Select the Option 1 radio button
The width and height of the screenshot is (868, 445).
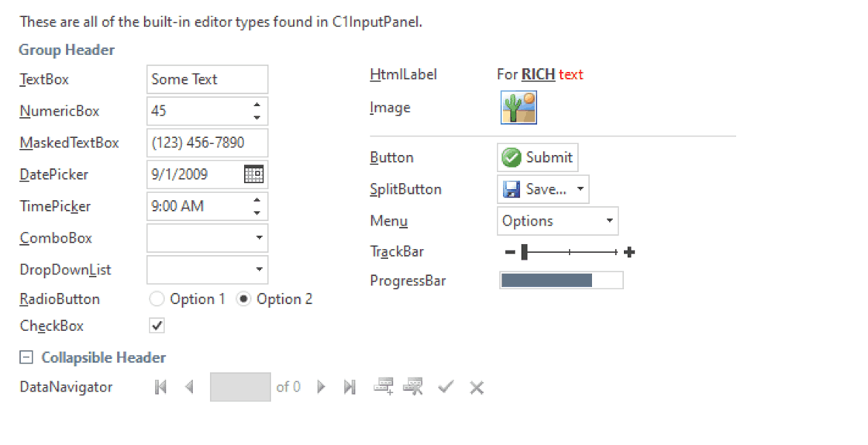click(x=157, y=299)
